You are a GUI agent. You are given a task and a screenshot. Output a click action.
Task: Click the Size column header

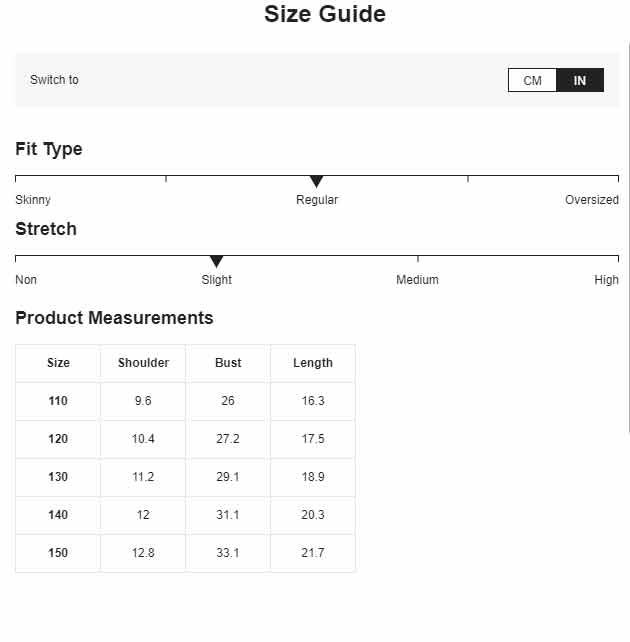(58, 363)
